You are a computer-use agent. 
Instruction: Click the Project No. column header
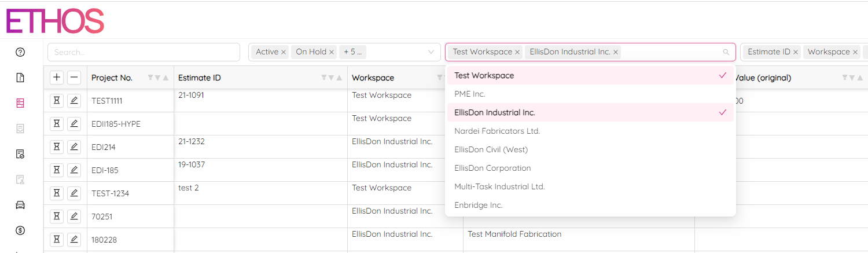point(130,78)
